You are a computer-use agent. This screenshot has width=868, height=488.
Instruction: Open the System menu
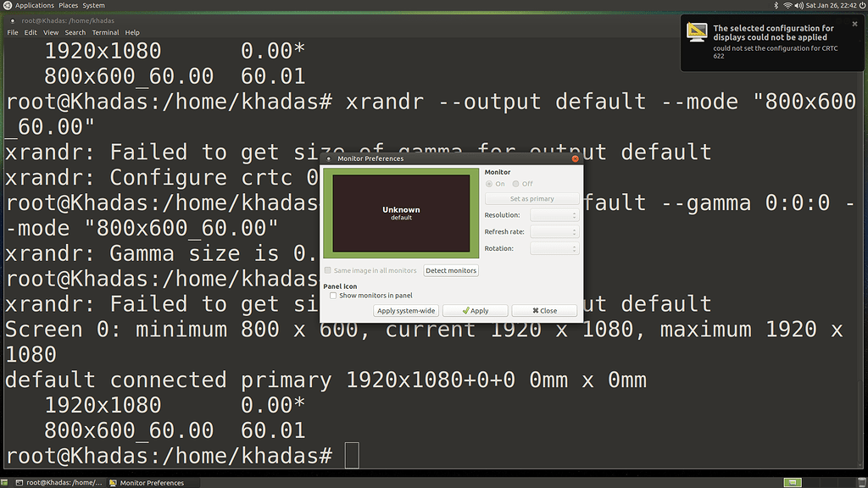(93, 5)
